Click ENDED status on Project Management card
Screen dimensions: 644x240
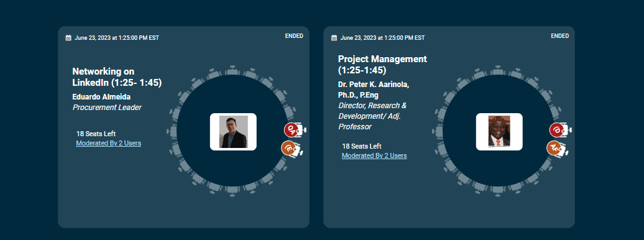tap(560, 36)
